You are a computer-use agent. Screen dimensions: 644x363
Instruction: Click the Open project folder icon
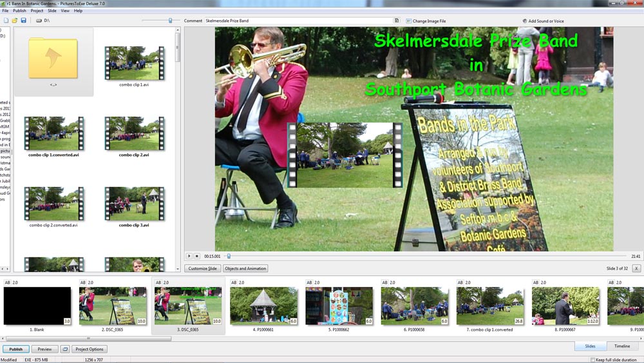click(x=14, y=21)
